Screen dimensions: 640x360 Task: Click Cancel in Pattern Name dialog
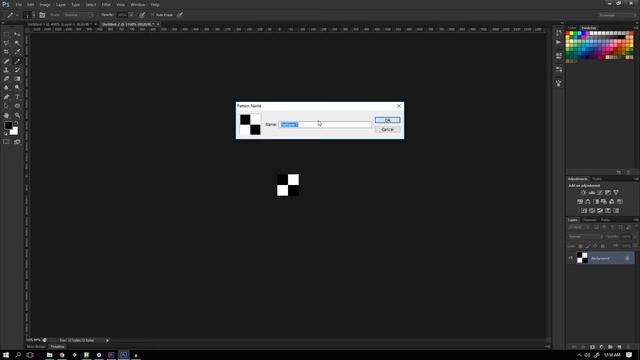coord(387,130)
